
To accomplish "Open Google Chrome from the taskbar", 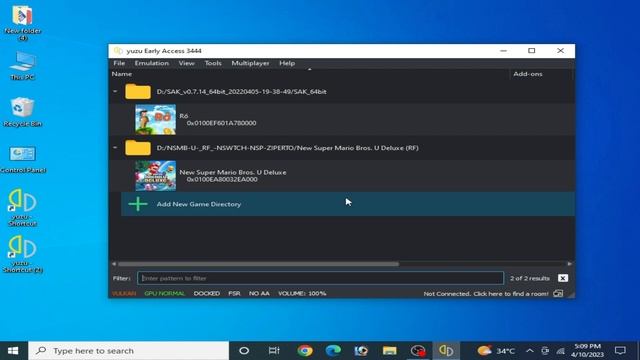I will tap(305, 351).
